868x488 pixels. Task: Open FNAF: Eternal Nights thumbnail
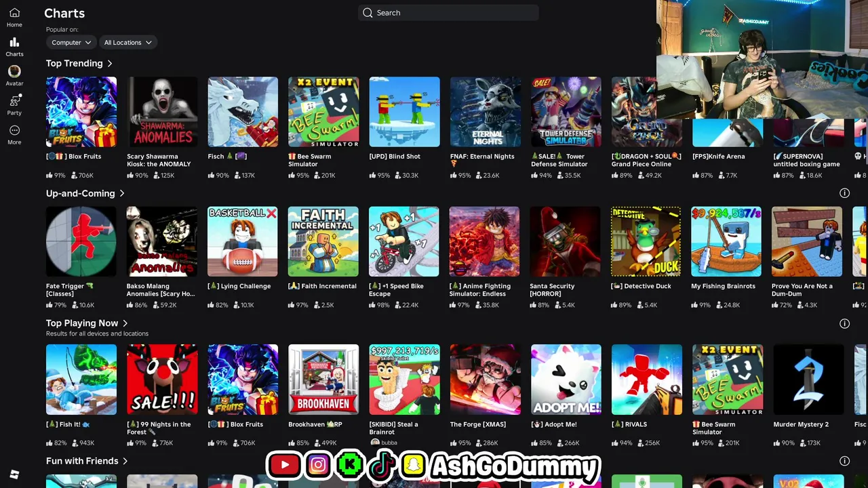486,112
